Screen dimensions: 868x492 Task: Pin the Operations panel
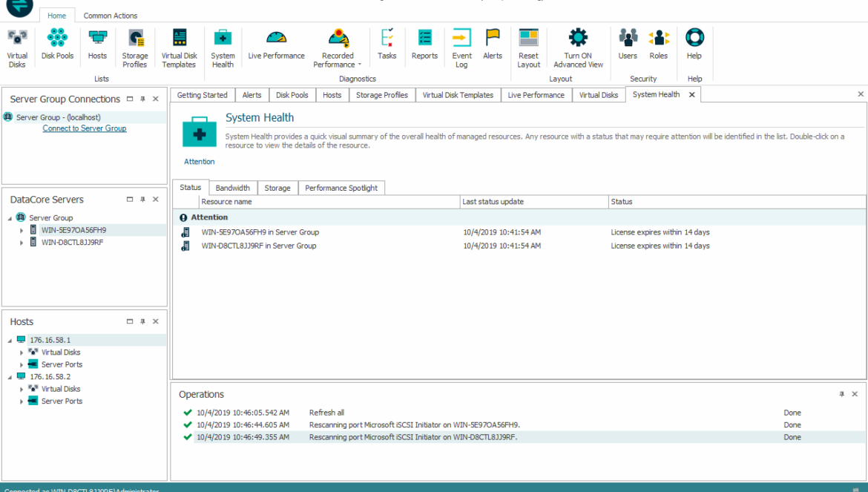coord(841,394)
